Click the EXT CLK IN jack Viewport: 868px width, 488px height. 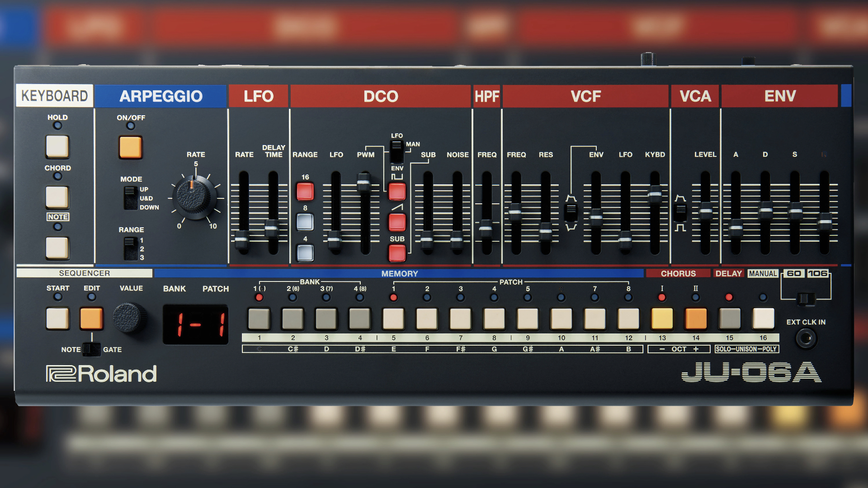[x=806, y=338]
